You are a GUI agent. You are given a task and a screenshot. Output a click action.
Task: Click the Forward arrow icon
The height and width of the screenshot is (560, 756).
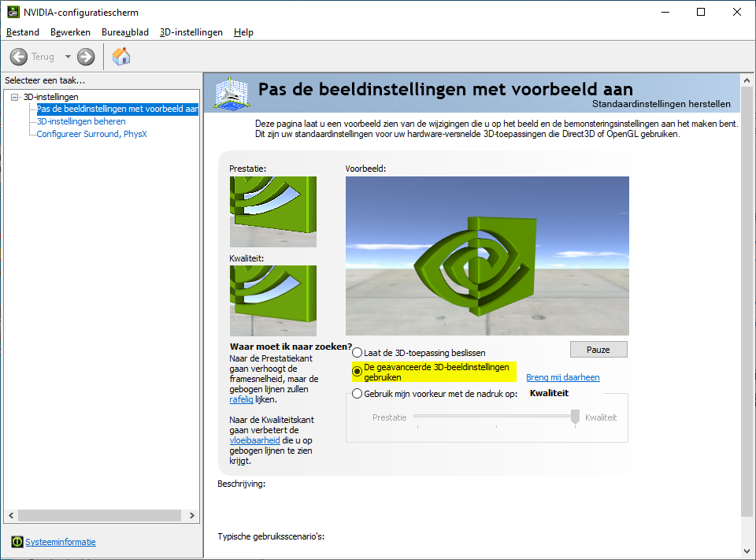tap(86, 57)
